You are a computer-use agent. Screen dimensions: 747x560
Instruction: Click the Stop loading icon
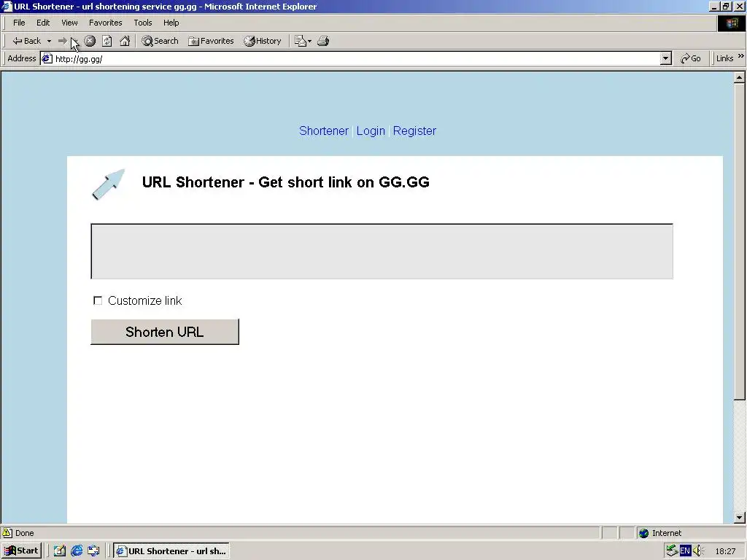(90, 41)
